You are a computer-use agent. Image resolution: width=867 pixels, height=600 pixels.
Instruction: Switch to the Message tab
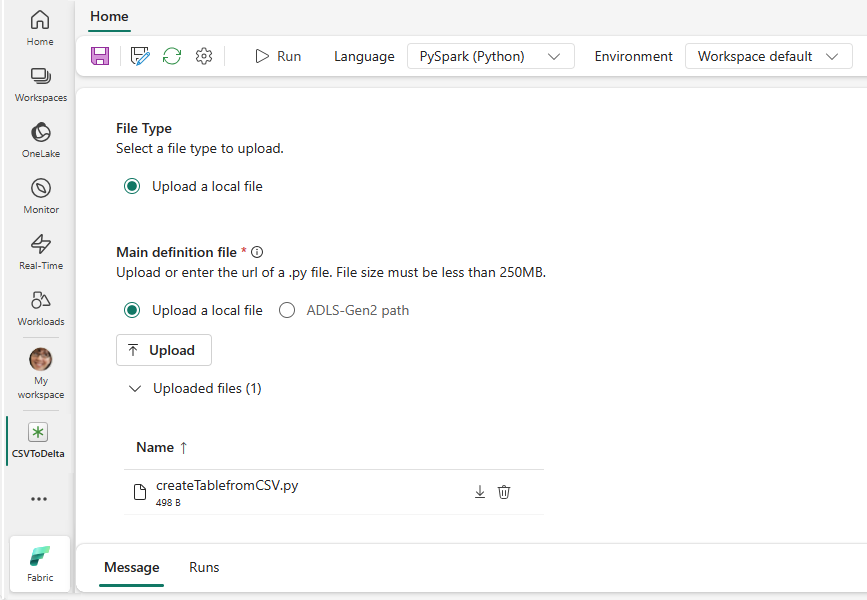click(x=132, y=567)
